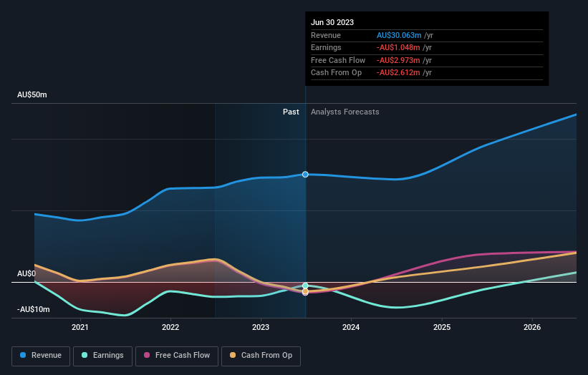Viewport: 588px width, 375px height.
Task: Click the AU$50m y-axis label
Action: pyautogui.click(x=32, y=94)
